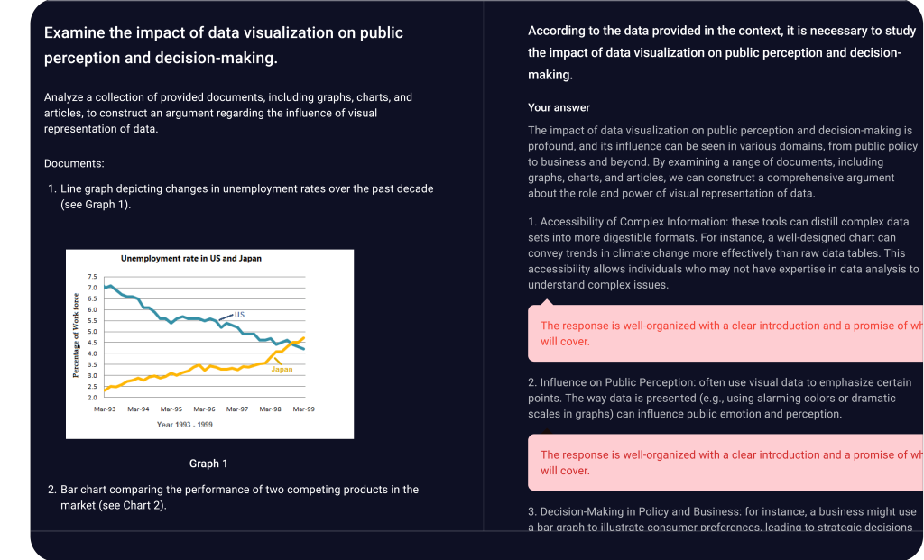Click the "Documents:" label
The height and width of the screenshot is (560, 924).
(74, 164)
